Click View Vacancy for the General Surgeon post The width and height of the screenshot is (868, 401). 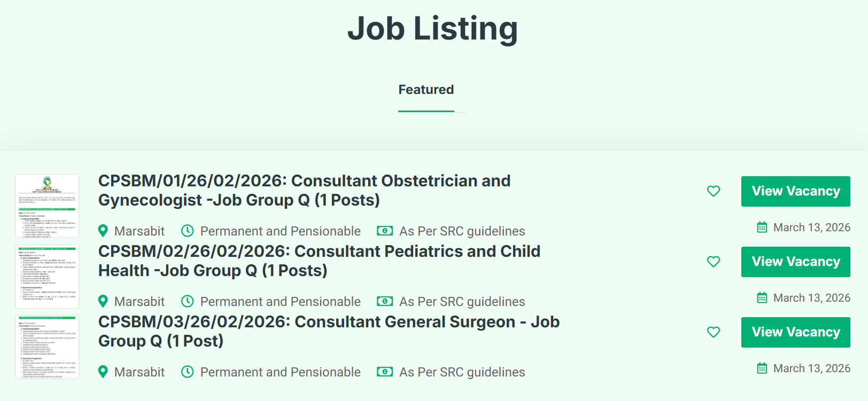[x=795, y=332]
